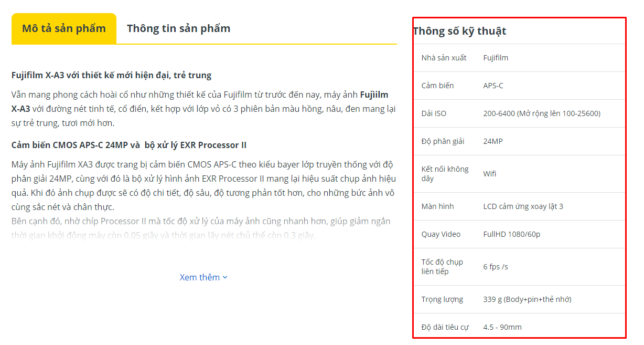Select the "Độ dài tiêu cự" spec label
The width and height of the screenshot is (644, 345).
tap(445, 327)
